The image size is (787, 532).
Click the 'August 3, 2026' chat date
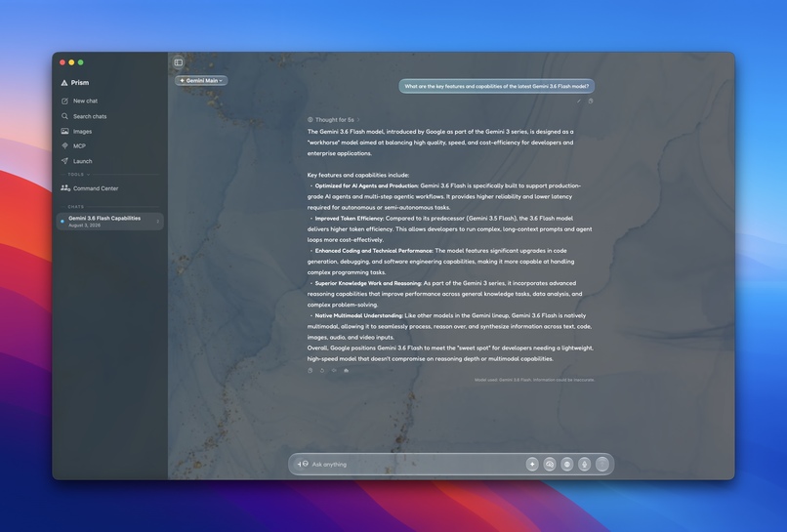[x=84, y=225]
